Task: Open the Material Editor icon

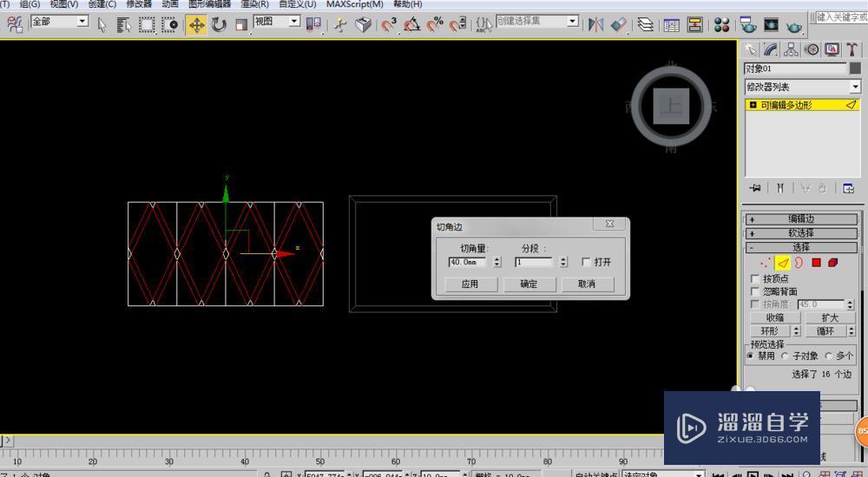Action: (x=721, y=25)
